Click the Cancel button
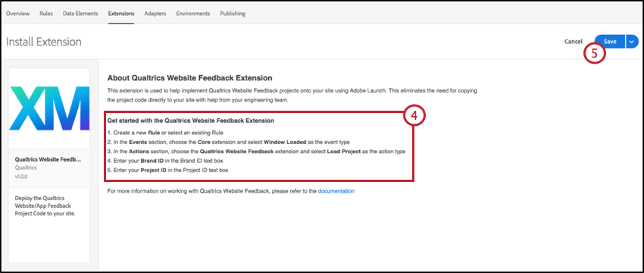The width and height of the screenshot is (644, 273). pyautogui.click(x=574, y=42)
